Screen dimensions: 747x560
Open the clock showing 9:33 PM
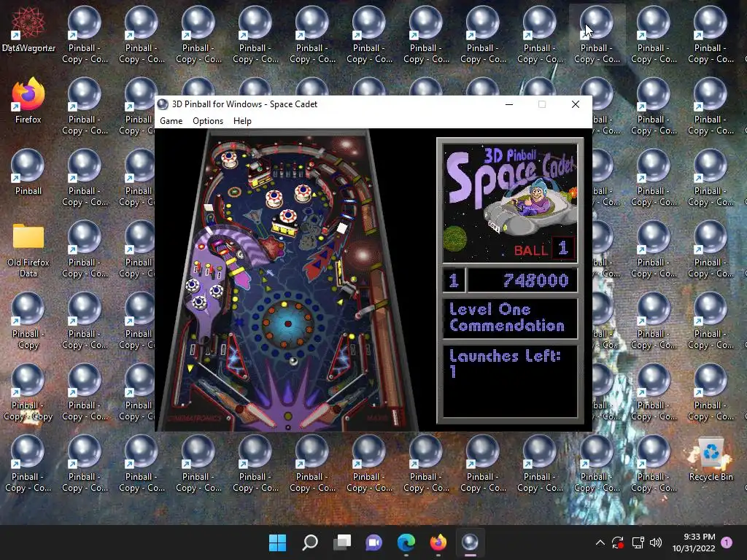(694, 542)
